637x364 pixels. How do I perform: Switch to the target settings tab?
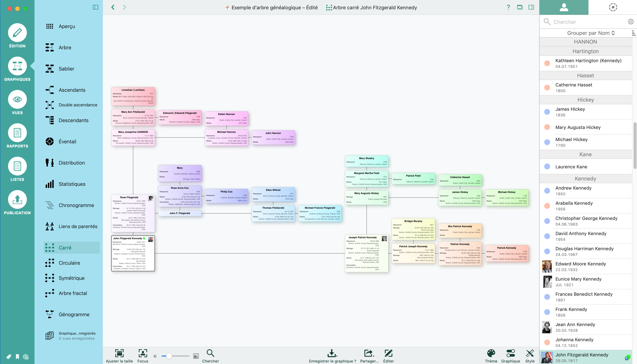[613, 7]
